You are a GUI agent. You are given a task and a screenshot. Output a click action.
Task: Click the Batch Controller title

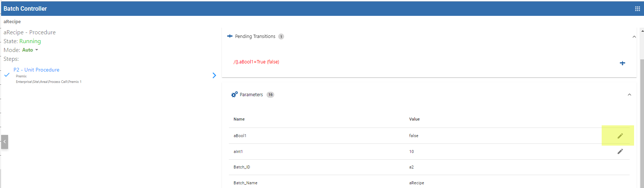tap(25, 9)
